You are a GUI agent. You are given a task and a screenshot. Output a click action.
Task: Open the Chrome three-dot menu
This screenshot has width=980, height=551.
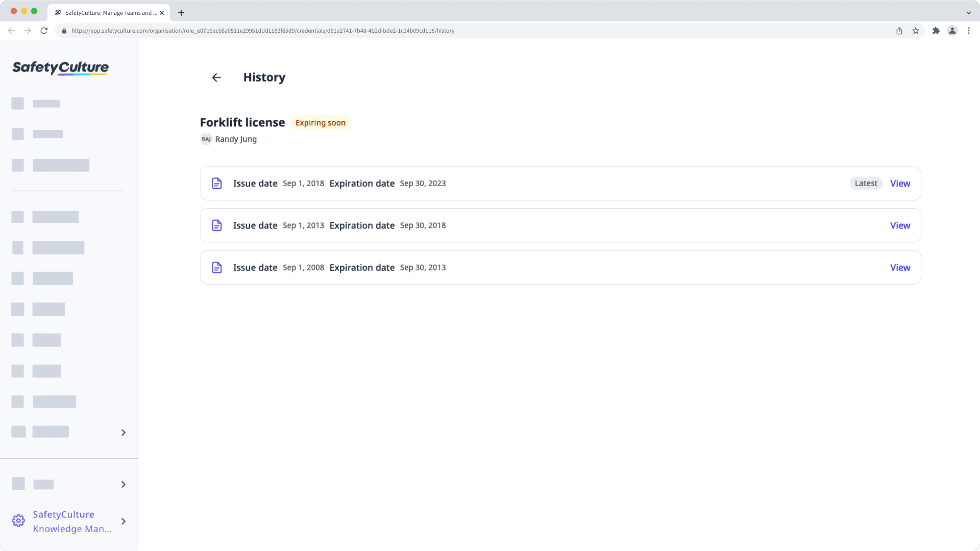click(x=969, y=31)
